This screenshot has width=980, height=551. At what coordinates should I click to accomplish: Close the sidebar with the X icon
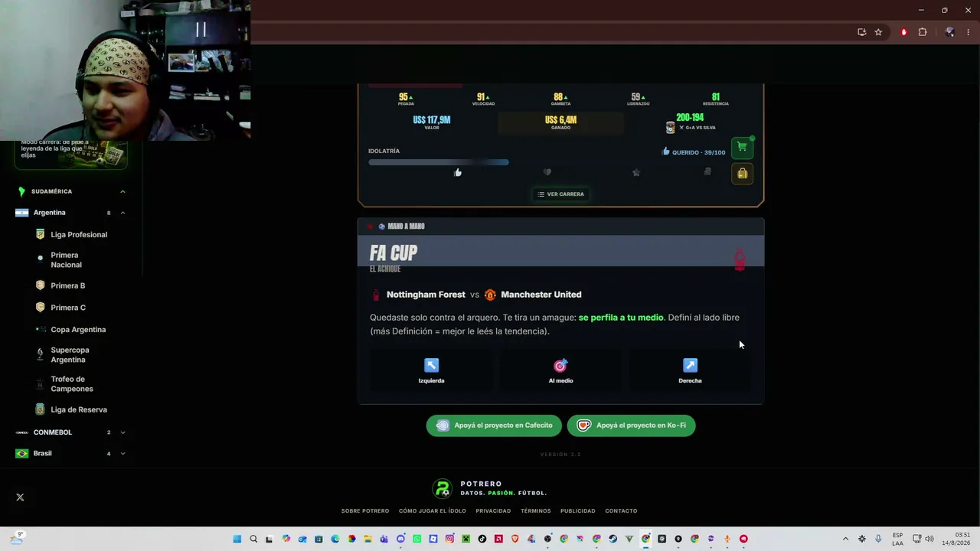tap(20, 497)
